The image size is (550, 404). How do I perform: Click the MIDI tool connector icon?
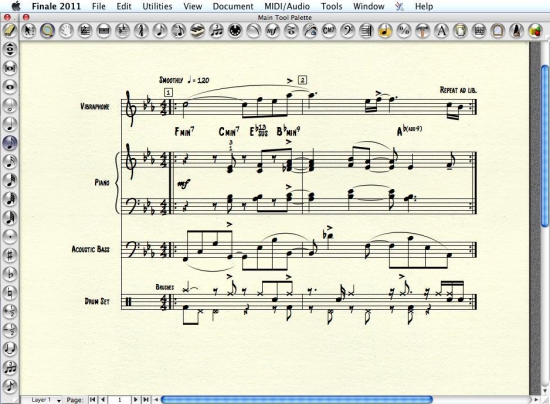[x=235, y=31]
